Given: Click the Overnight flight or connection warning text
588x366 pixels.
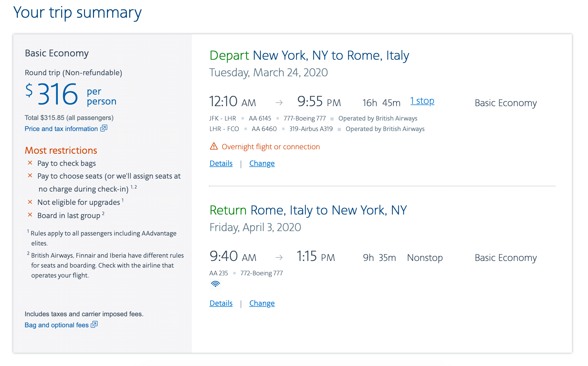Looking at the screenshot, I should (270, 147).
